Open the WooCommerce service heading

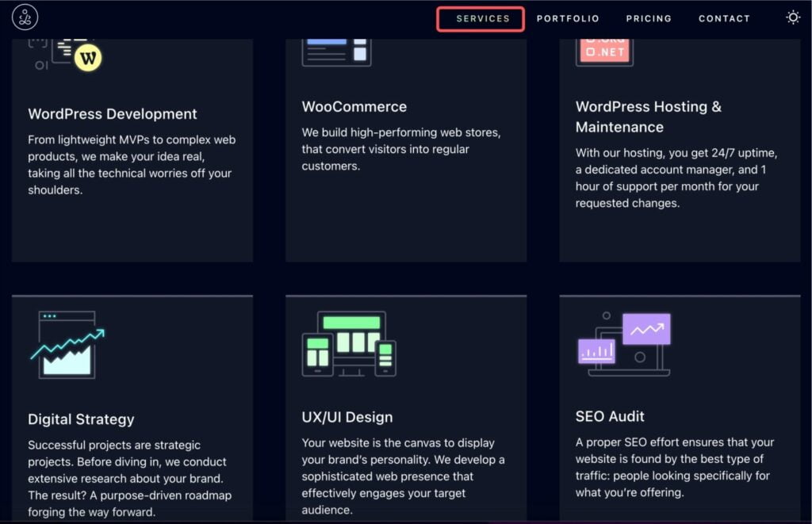pyautogui.click(x=354, y=107)
